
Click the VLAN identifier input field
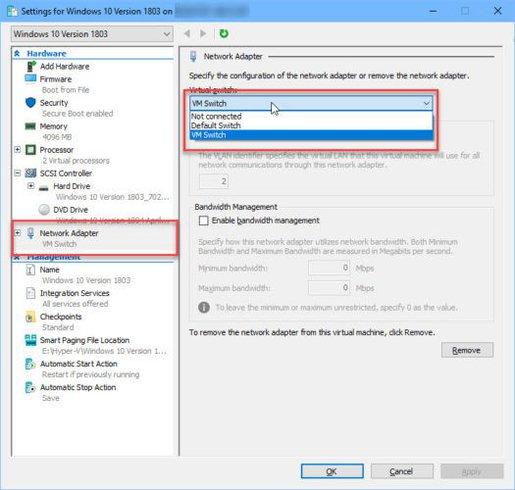click(x=214, y=181)
